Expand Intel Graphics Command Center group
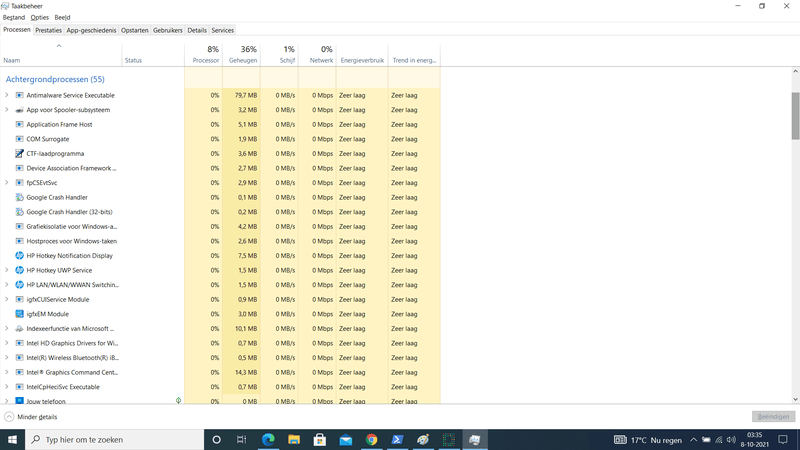Screen dimensions: 800x450 click(x=7, y=372)
